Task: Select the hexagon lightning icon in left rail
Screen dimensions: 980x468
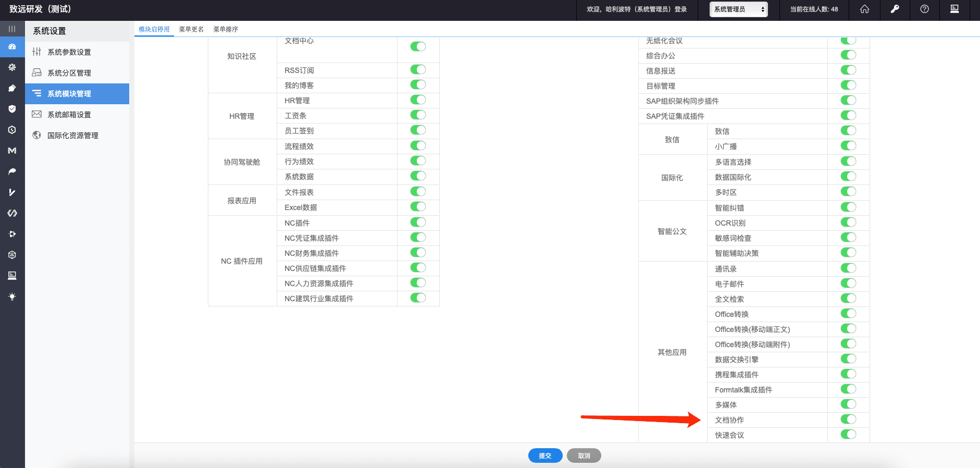Action: (x=12, y=130)
